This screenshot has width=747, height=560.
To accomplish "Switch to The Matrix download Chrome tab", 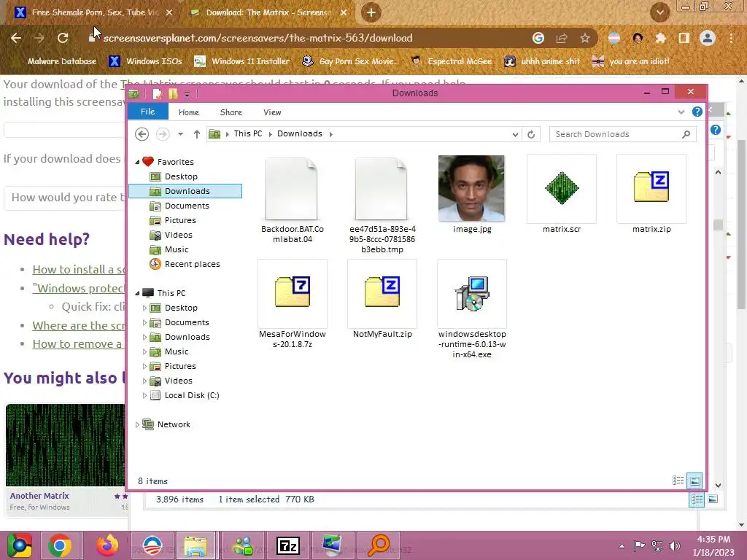I will pyautogui.click(x=268, y=13).
